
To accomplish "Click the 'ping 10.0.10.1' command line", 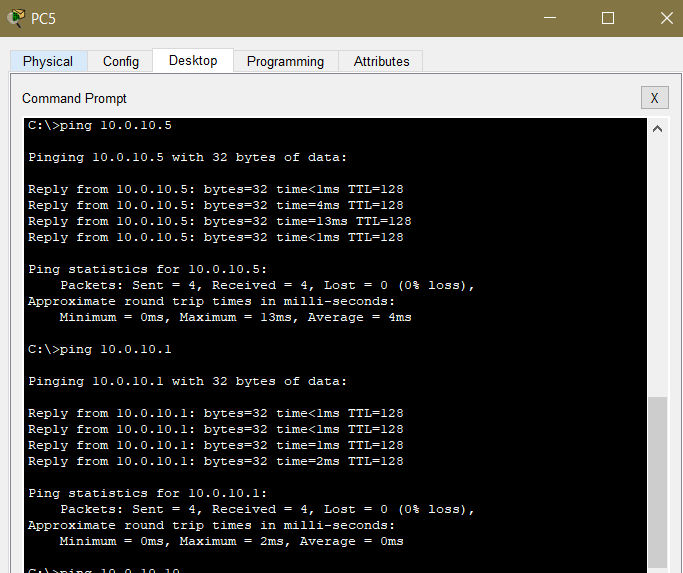I will [100, 349].
